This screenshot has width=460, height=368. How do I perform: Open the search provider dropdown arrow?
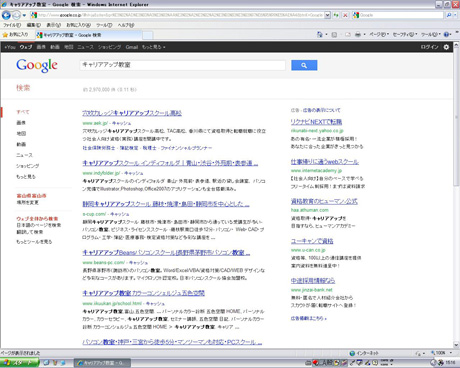point(455,15)
